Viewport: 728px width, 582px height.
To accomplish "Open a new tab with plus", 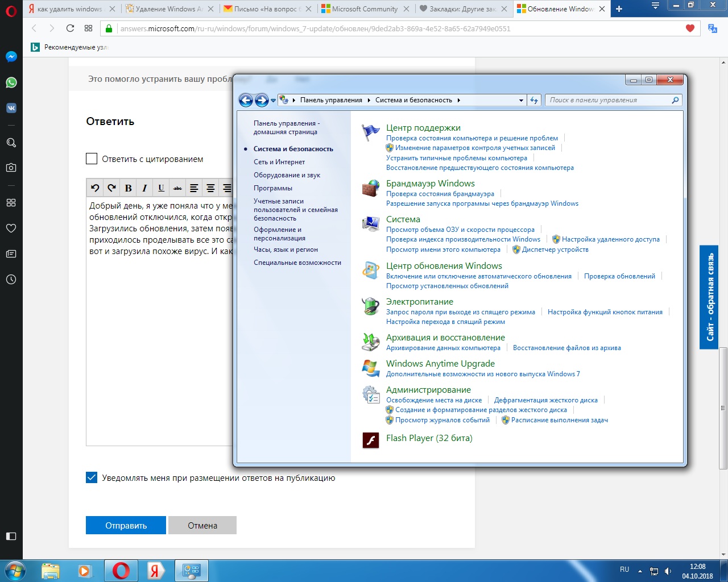I will (619, 9).
